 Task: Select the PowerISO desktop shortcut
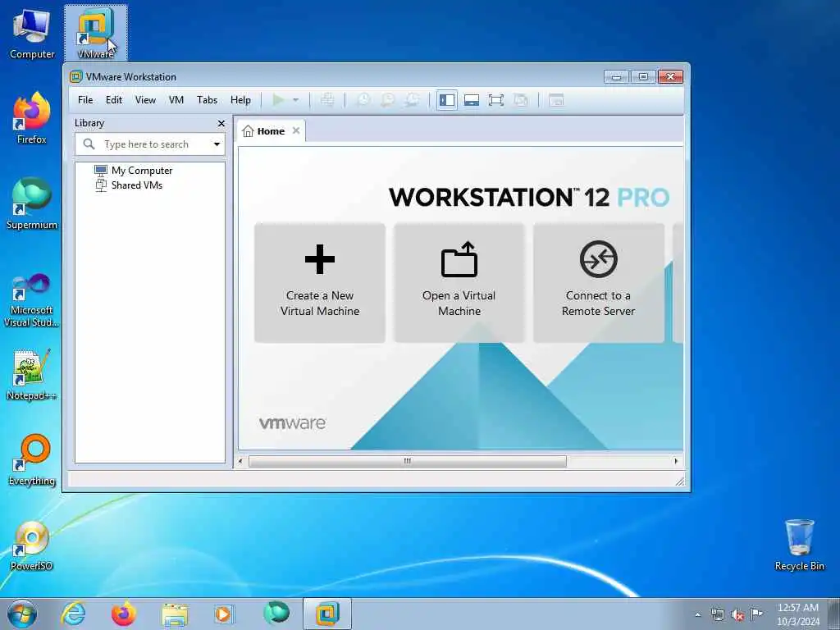click(x=32, y=546)
